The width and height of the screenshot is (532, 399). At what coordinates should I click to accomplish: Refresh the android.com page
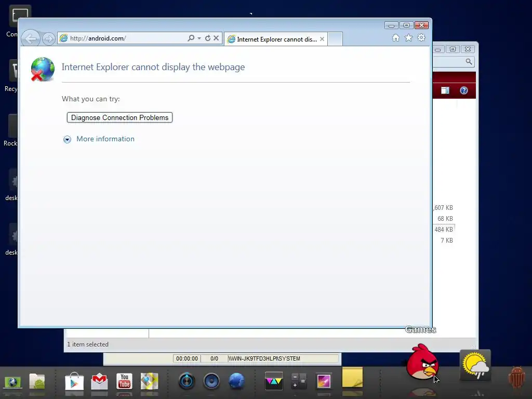(208, 38)
